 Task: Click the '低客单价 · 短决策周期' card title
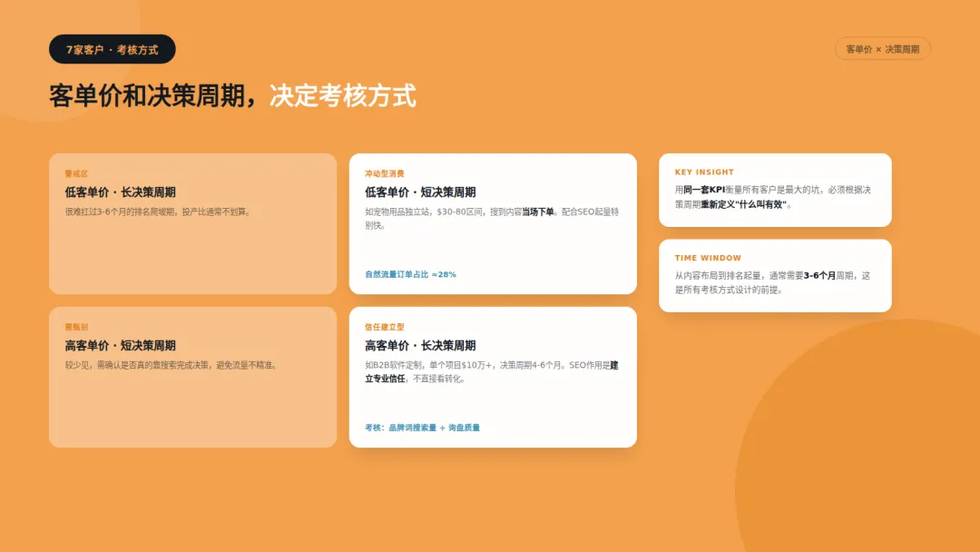click(x=420, y=192)
